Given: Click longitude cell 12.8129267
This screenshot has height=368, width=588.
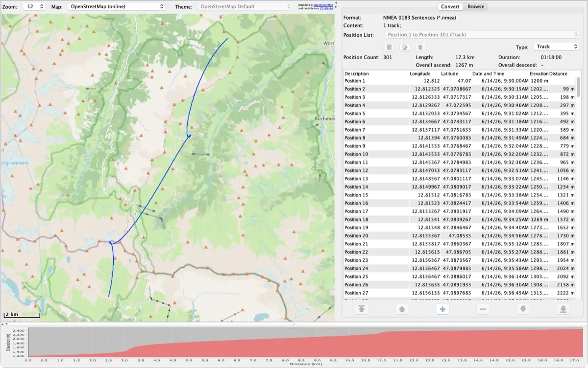Looking at the screenshot, I should [x=426, y=105].
